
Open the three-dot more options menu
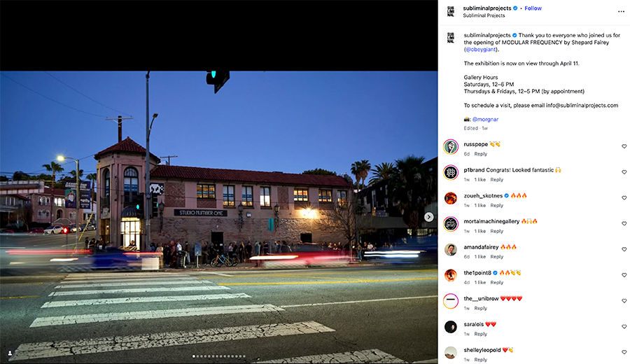[621, 12]
